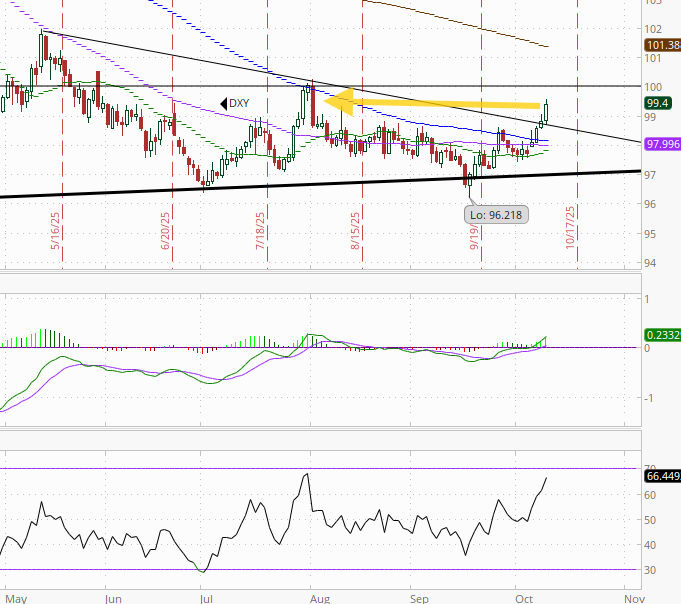
Task: Click the -1 label on MACD axis
Action: point(648,398)
